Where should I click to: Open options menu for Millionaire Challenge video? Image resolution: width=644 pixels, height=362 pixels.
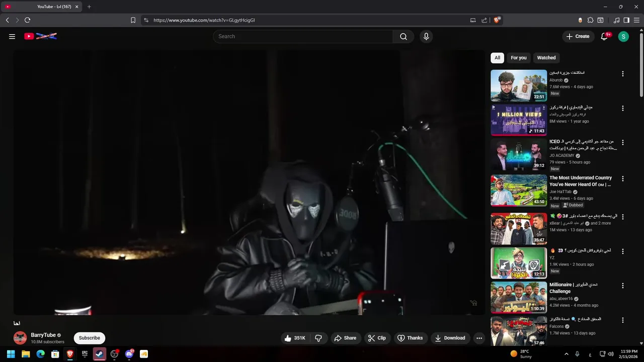pos(623,286)
